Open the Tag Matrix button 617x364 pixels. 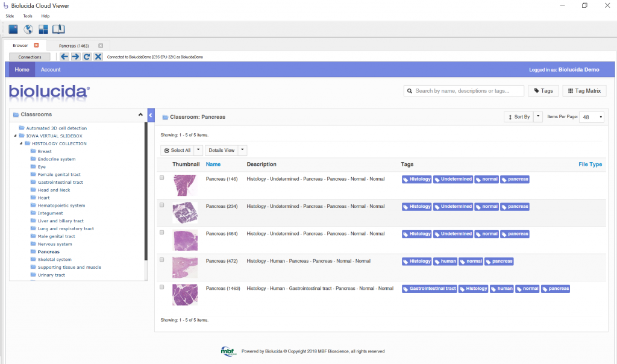coord(584,91)
